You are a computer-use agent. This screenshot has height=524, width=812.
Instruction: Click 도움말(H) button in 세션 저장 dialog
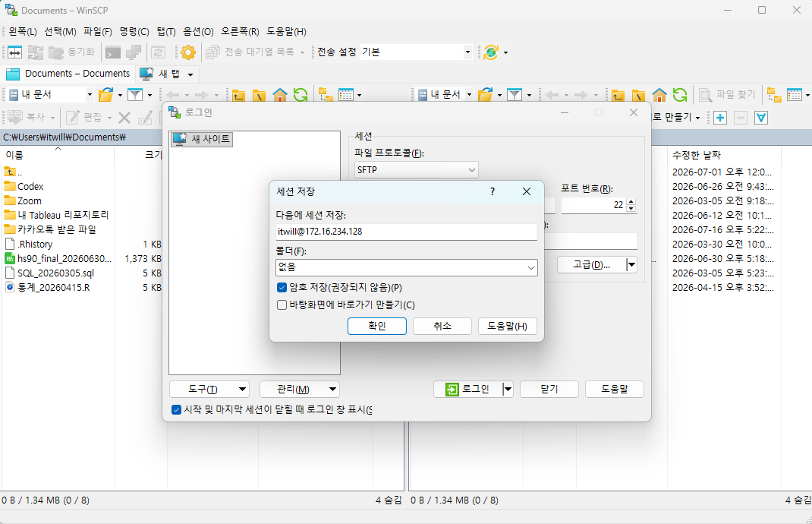(x=508, y=326)
